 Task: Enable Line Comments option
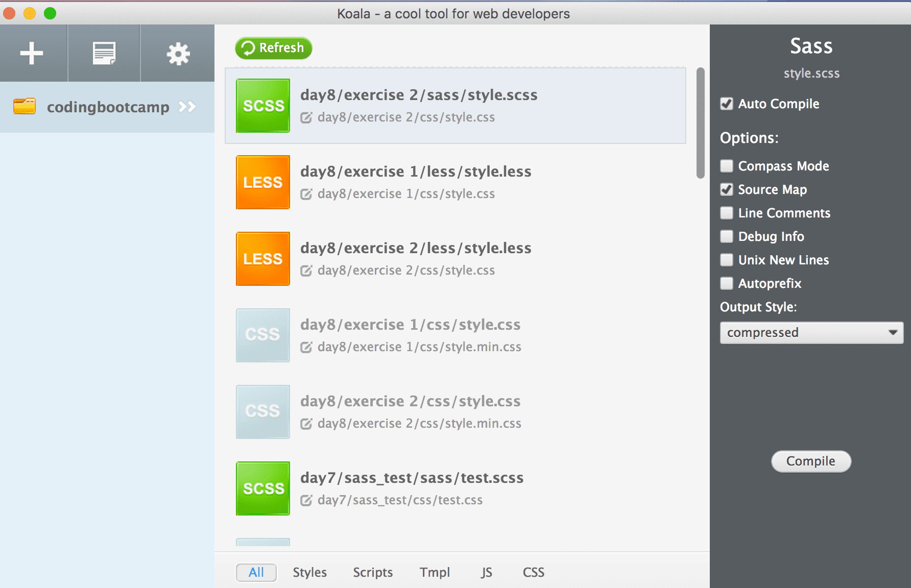point(727,213)
